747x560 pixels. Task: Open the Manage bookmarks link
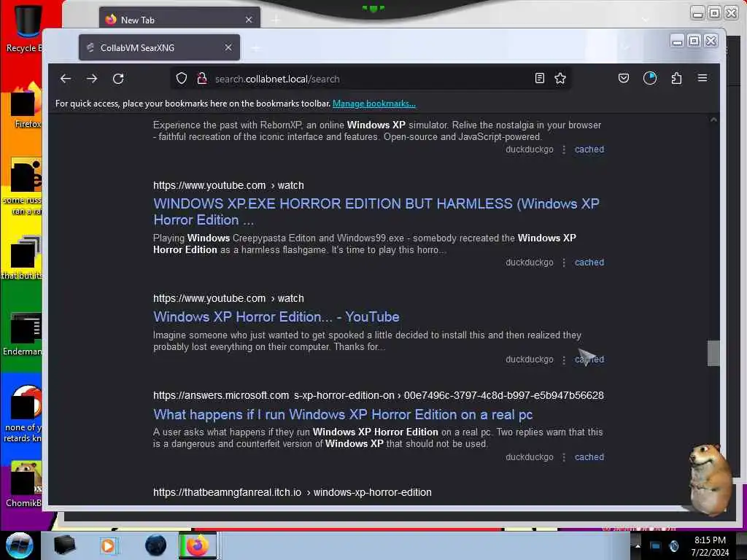(374, 104)
